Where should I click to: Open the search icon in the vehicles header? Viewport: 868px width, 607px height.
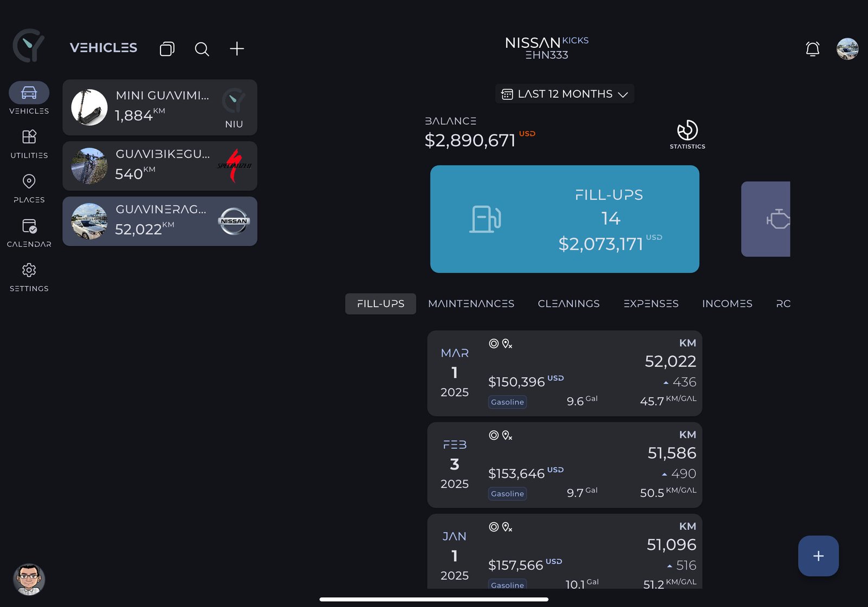pos(201,49)
